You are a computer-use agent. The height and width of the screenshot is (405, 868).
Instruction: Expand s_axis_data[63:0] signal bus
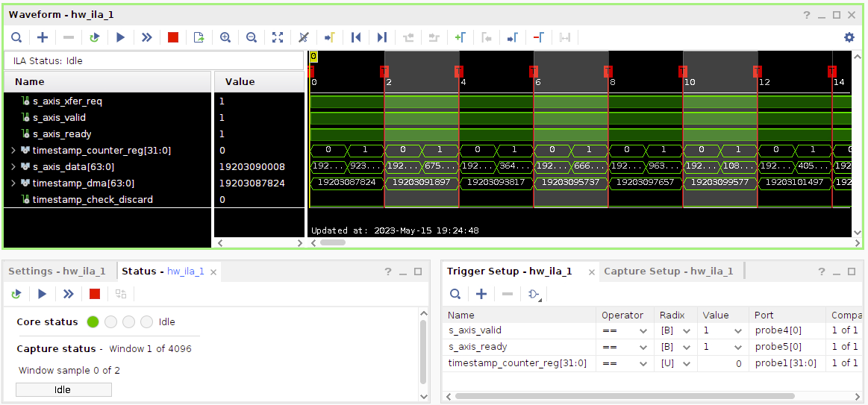13,167
